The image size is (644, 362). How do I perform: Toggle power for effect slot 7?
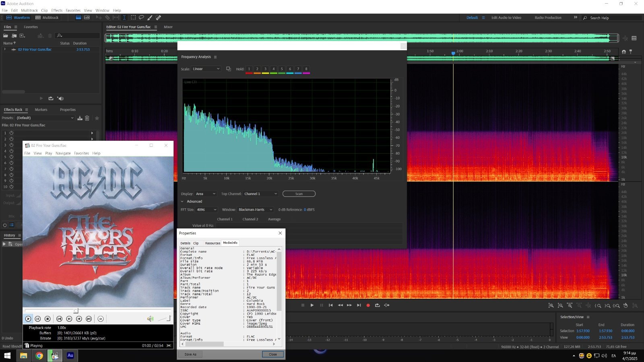pos(11,169)
